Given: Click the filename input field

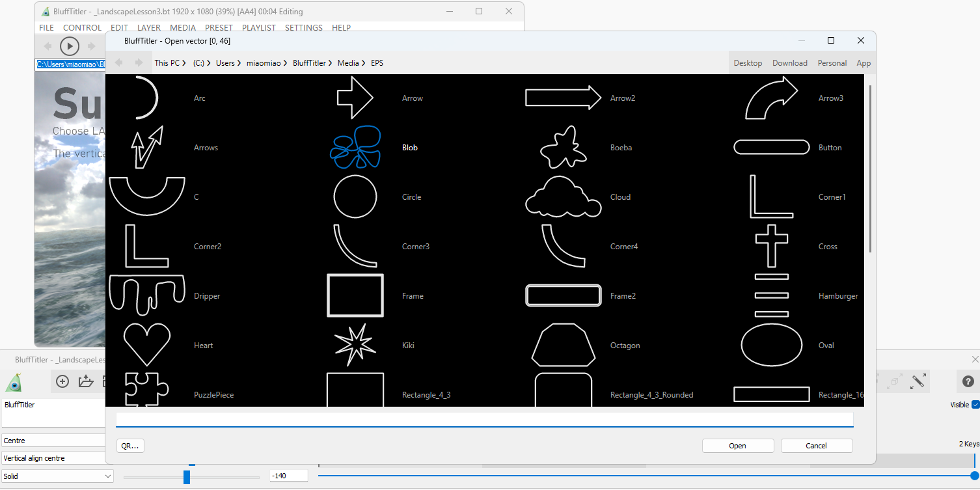Looking at the screenshot, I should click(x=484, y=420).
